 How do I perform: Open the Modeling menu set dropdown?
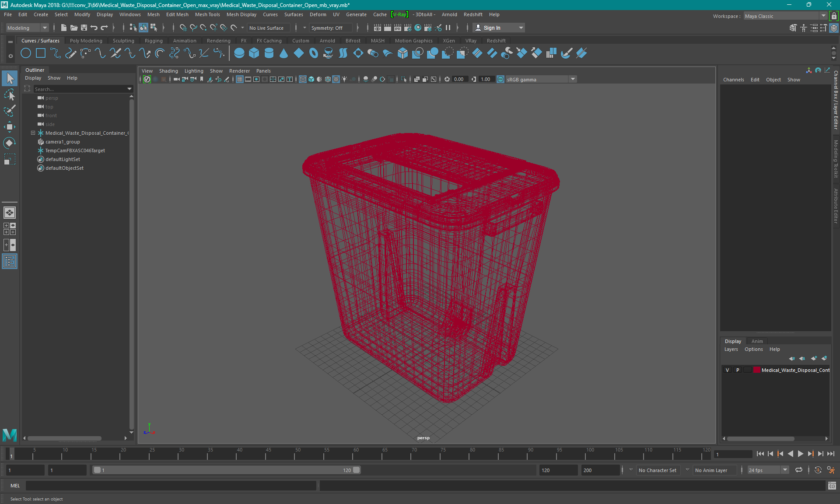tap(27, 28)
